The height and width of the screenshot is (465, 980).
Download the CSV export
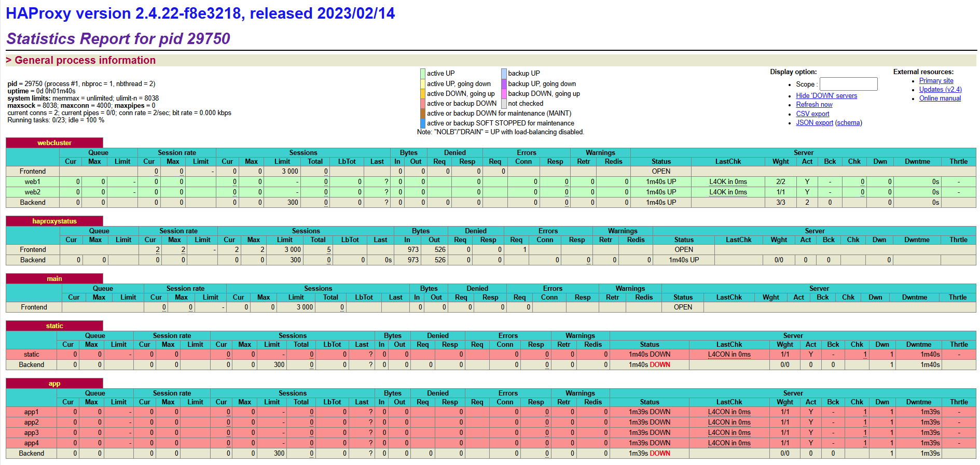(812, 114)
